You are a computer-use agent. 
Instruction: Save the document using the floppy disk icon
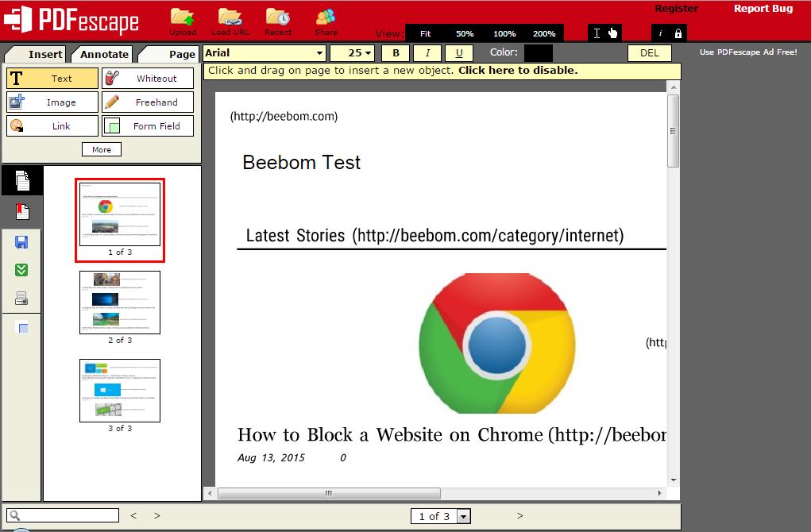click(21, 242)
